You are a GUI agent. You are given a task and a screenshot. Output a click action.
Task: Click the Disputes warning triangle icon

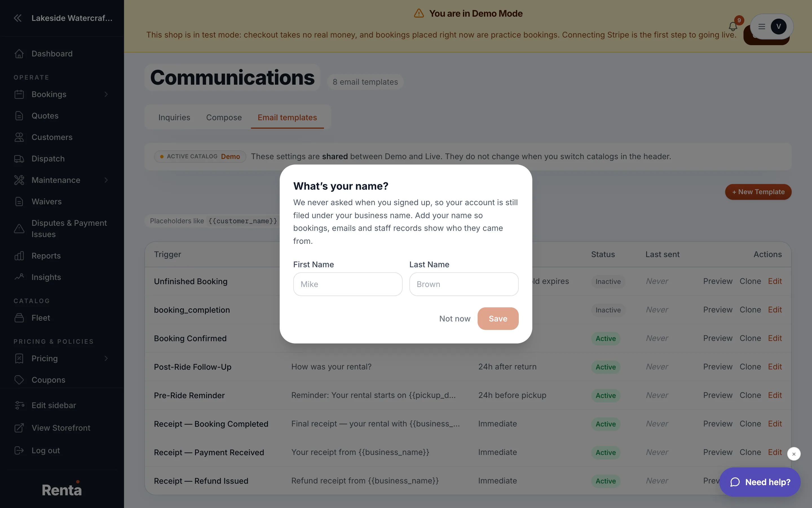pyautogui.click(x=19, y=229)
